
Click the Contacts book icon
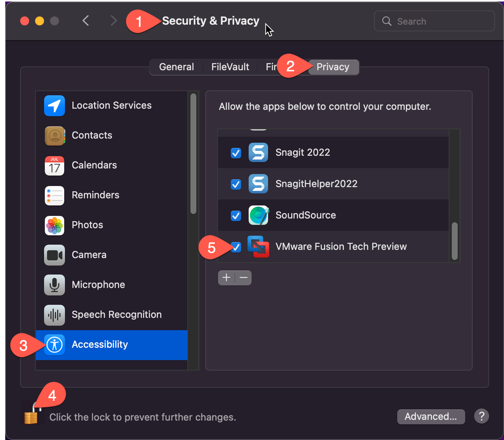55,136
